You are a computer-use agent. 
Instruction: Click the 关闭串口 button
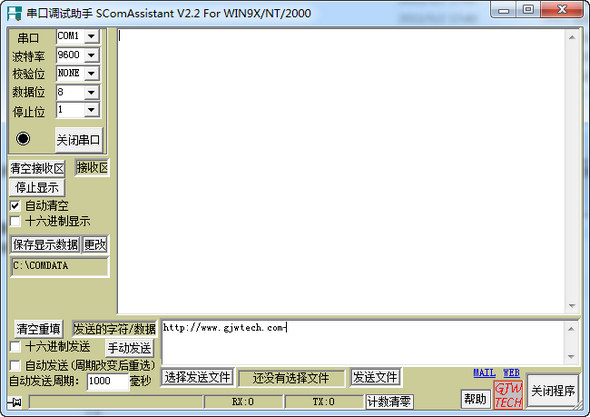tap(79, 140)
